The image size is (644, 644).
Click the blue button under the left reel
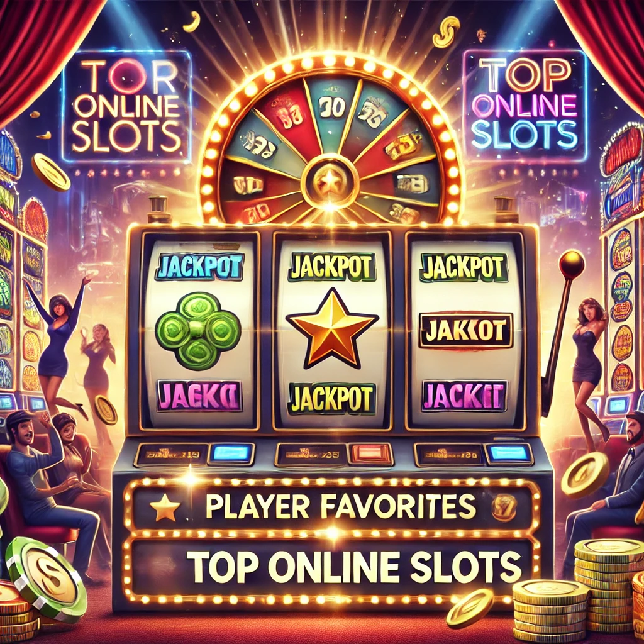230,454
